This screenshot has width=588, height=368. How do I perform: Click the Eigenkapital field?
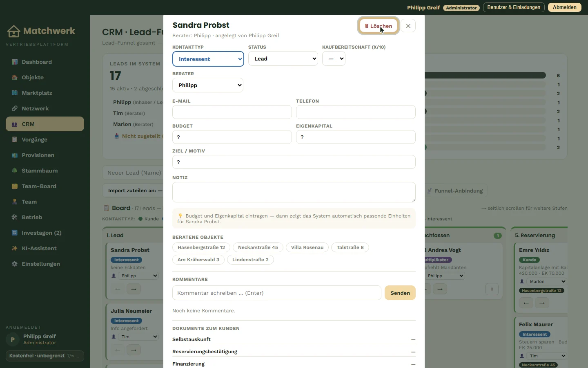(356, 137)
